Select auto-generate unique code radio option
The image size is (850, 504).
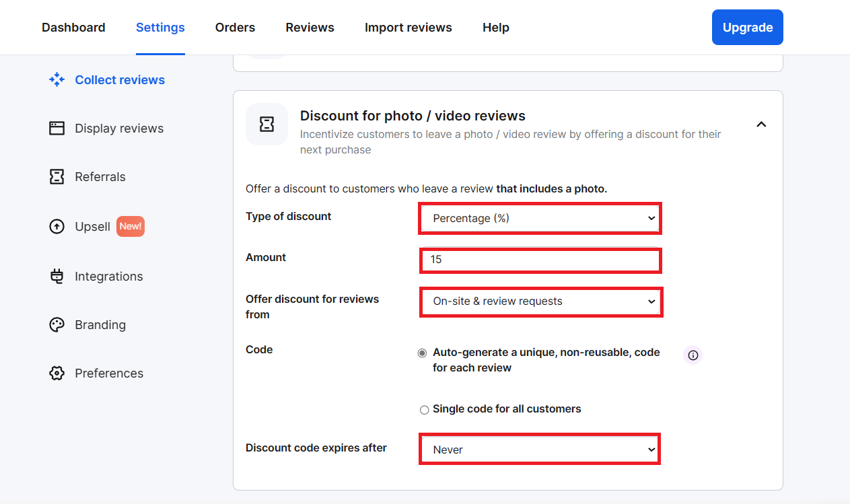(423, 353)
